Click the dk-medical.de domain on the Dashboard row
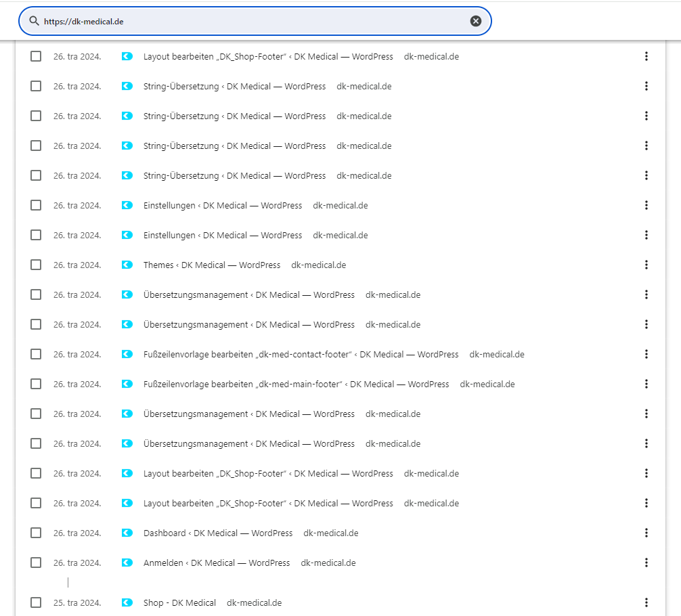681x616 pixels. pyautogui.click(x=331, y=533)
